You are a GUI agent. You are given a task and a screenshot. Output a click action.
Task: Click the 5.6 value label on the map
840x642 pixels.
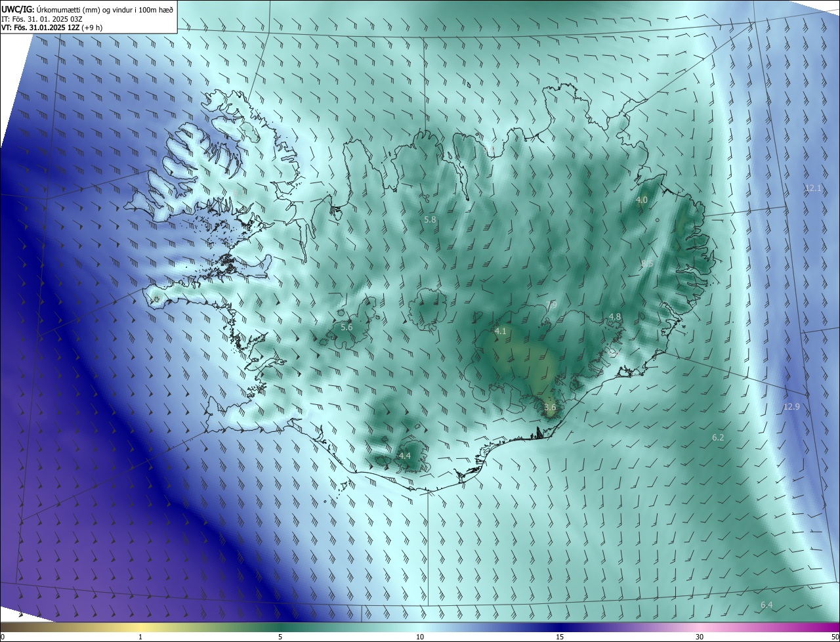pyautogui.click(x=346, y=327)
